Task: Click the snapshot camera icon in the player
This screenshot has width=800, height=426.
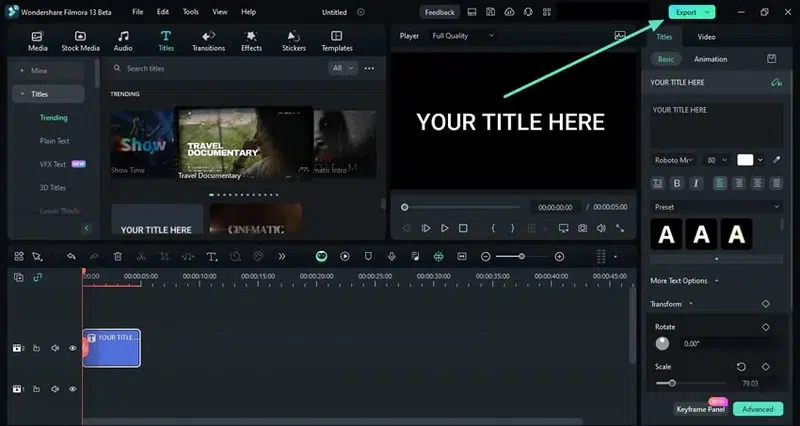Action: [x=582, y=228]
